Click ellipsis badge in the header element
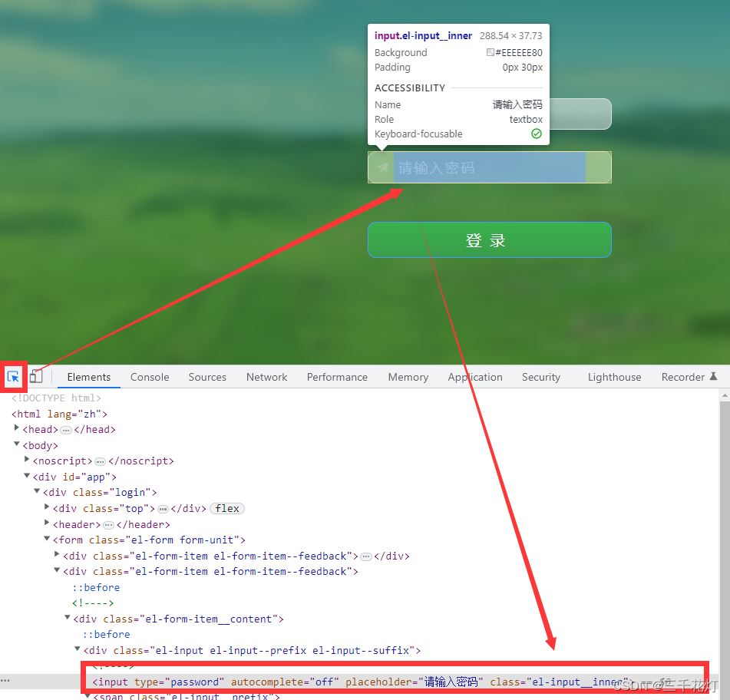The width and height of the screenshot is (730, 700). 108,525
